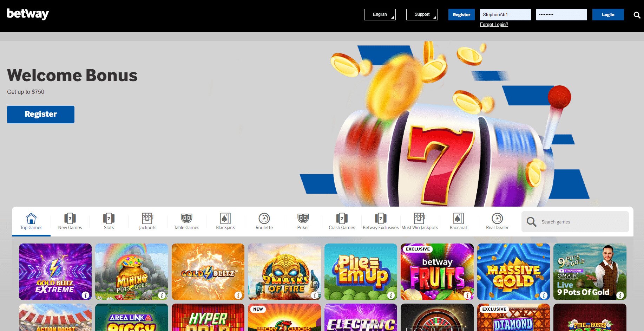The height and width of the screenshot is (331, 644).
Task: Select the Blackjack card icon
Action: point(225,219)
